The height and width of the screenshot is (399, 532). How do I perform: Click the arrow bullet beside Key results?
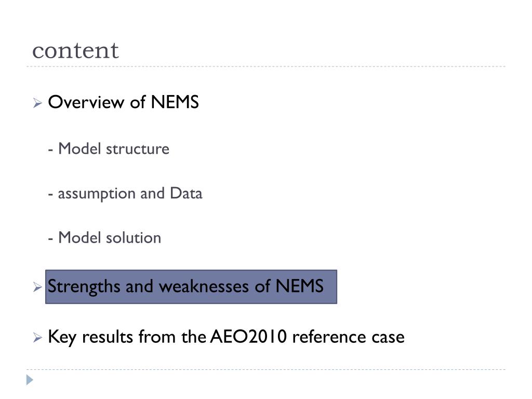click(37, 338)
